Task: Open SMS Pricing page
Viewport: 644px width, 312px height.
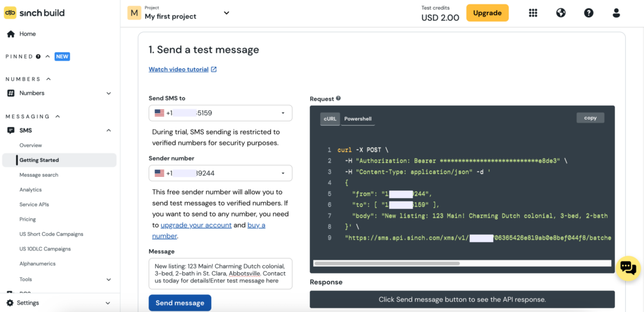Action: (x=28, y=220)
